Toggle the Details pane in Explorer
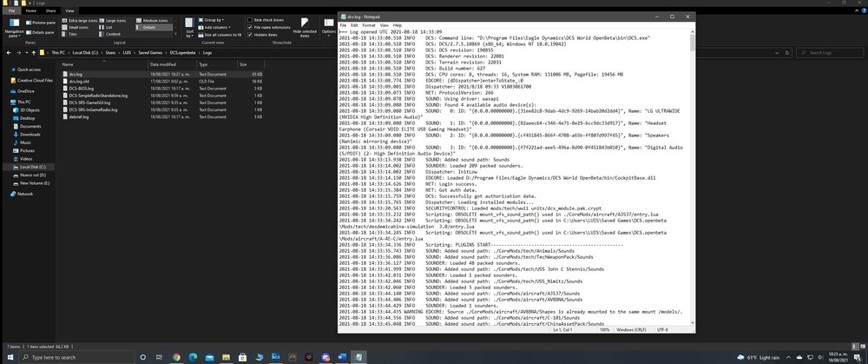Screen dimensions: 868x364 coord(41,33)
